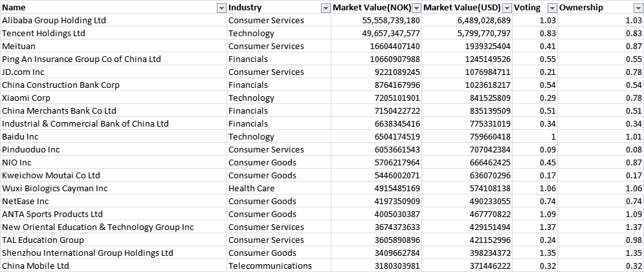Click the NetEase Inc name cell
This screenshot has height=272, width=644.
click(x=26, y=202)
